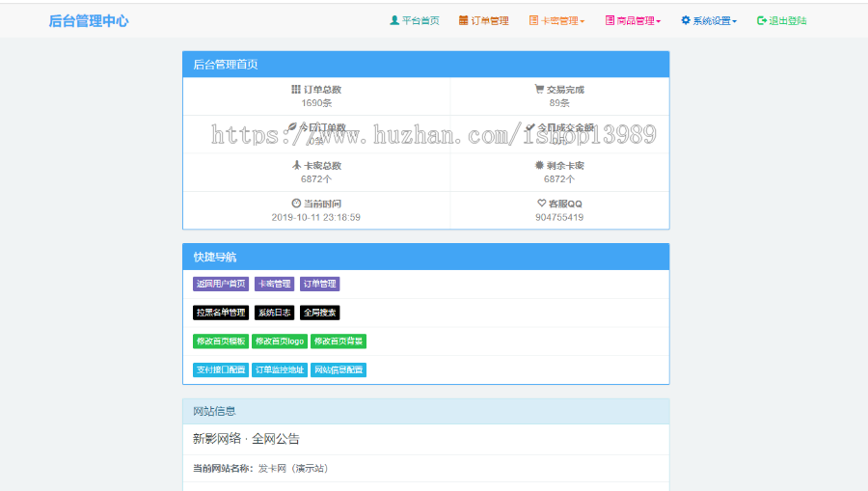
Task: Open 拉黑名单管理 black button
Action: (221, 313)
